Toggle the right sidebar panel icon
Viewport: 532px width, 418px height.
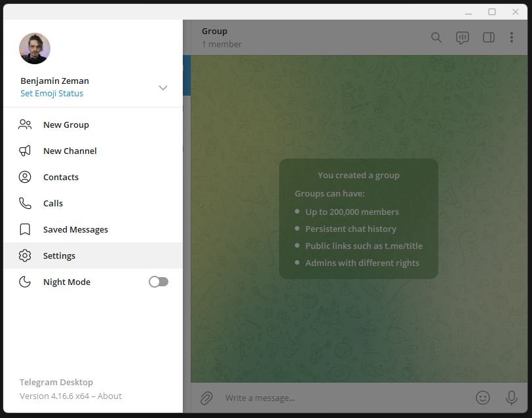(489, 37)
